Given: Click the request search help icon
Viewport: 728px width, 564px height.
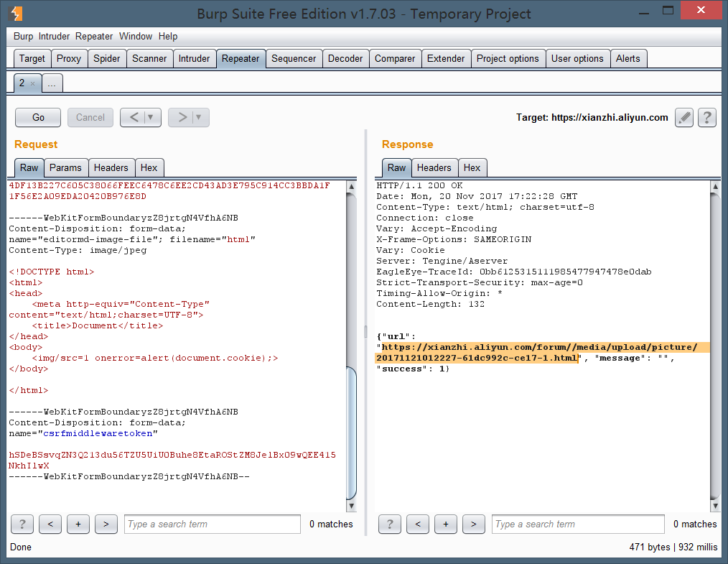Looking at the screenshot, I should 22,524.
